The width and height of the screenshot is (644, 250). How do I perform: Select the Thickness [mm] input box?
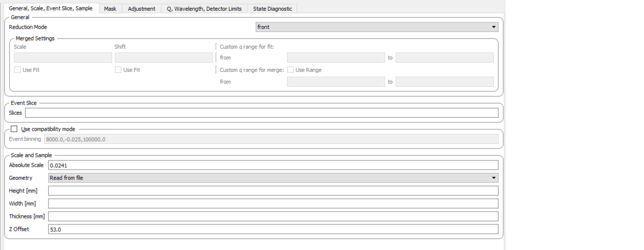tap(273, 216)
